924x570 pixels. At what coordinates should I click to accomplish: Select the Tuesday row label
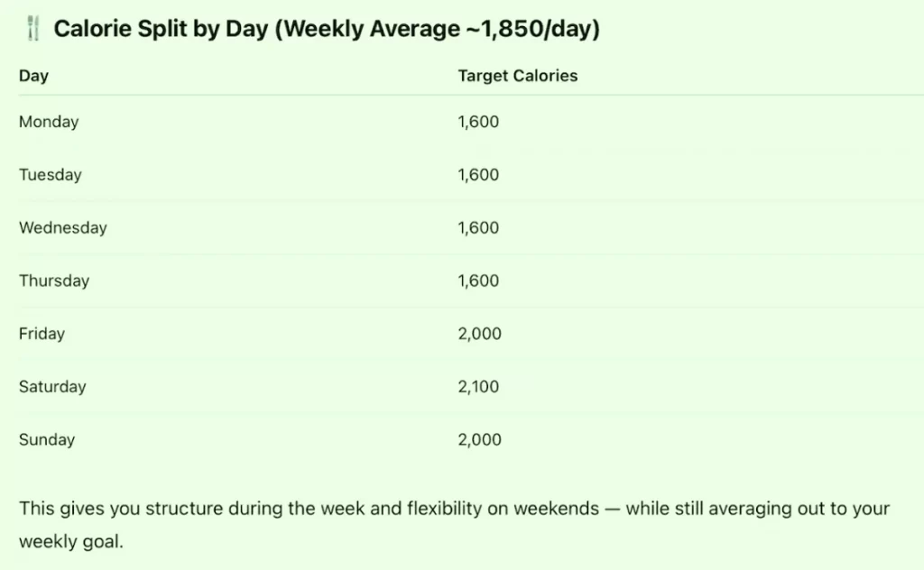(x=51, y=175)
